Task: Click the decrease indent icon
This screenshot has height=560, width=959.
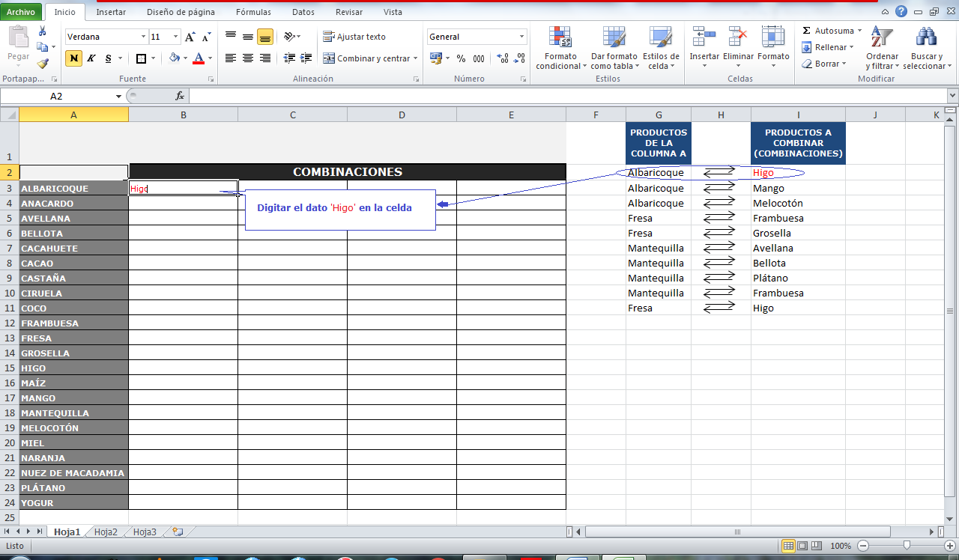Action: point(290,58)
